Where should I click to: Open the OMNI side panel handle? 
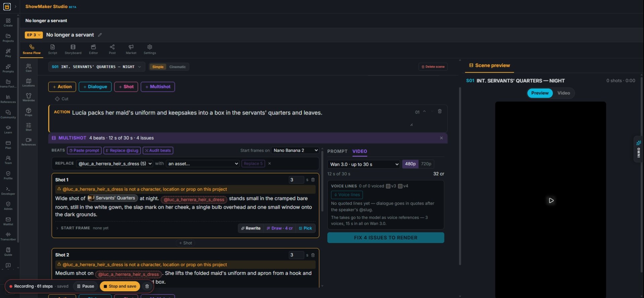(x=638, y=149)
